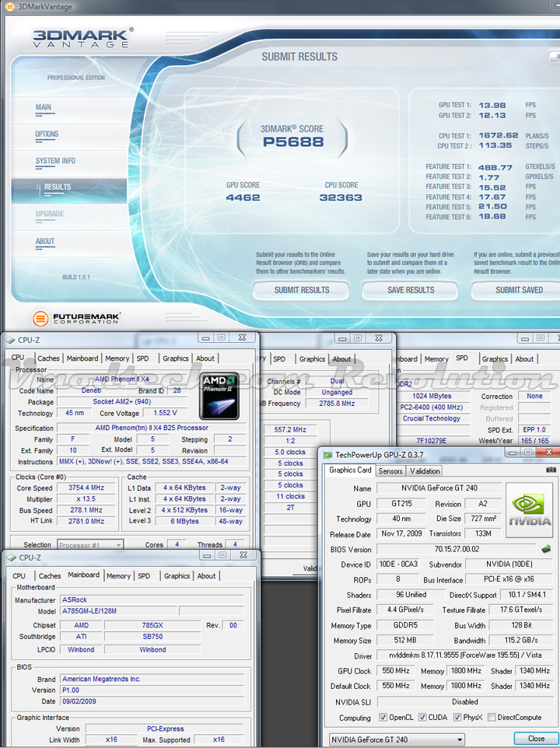This screenshot has height=748, width=560.
Task: Click the Bandwidth 115.2 GB/s value
Action: tap(521, 640)
